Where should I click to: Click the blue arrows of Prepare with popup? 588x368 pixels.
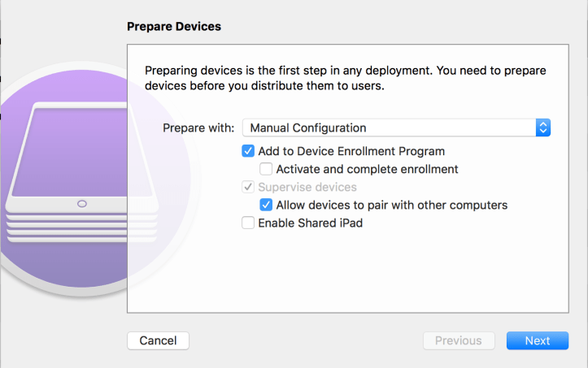click(543, 128)
